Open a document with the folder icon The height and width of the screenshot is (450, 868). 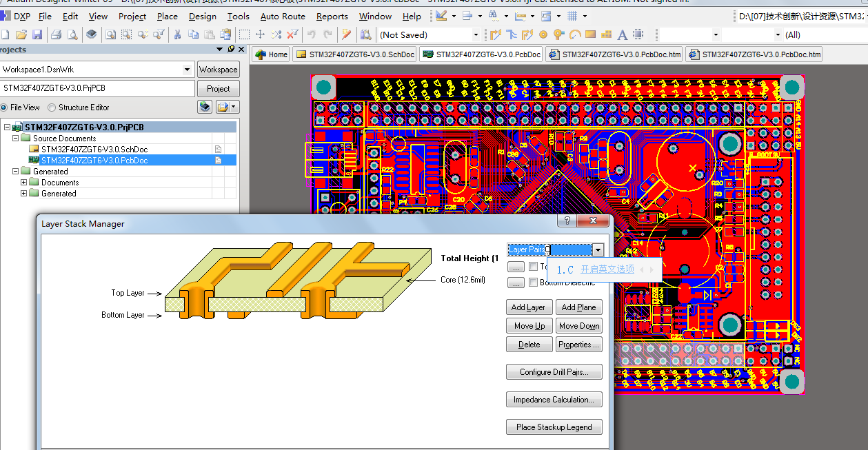21,34
